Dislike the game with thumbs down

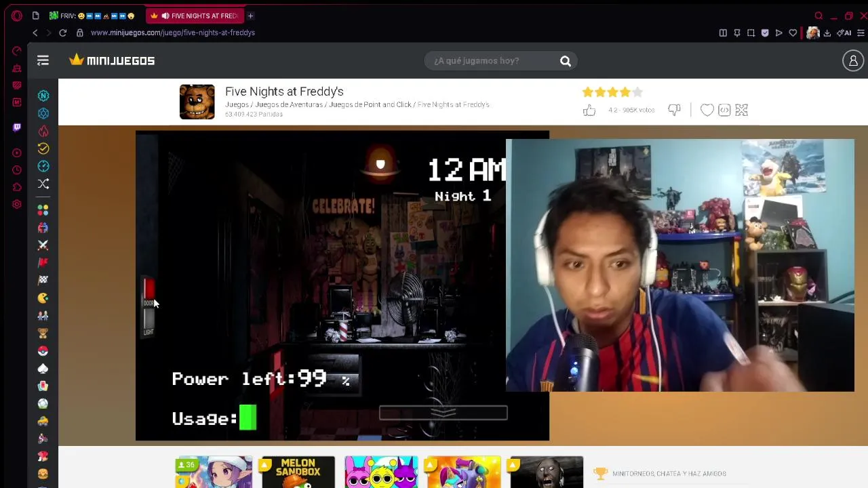[x=674, y=110]
